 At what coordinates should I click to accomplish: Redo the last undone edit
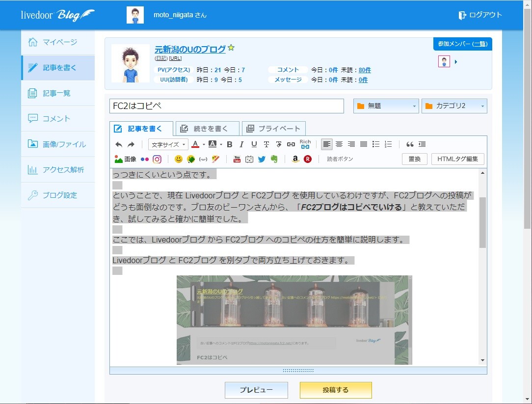(x=131, y=145)
